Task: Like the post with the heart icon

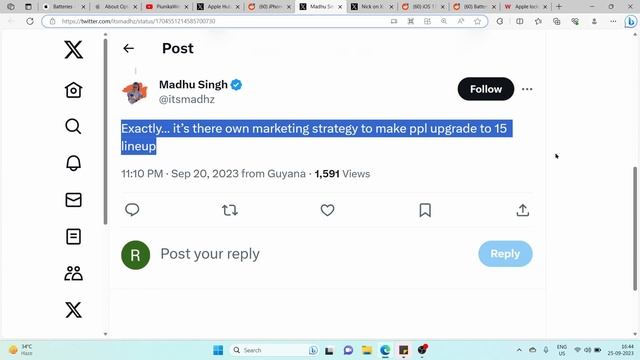Action: pyautogui.click(x=327, y=210)
